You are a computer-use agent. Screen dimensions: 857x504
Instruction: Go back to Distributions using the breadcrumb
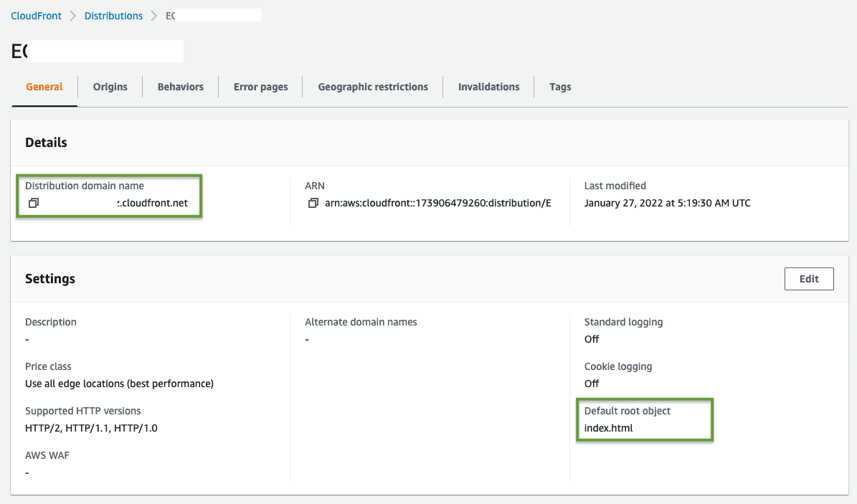coord(113,15)
